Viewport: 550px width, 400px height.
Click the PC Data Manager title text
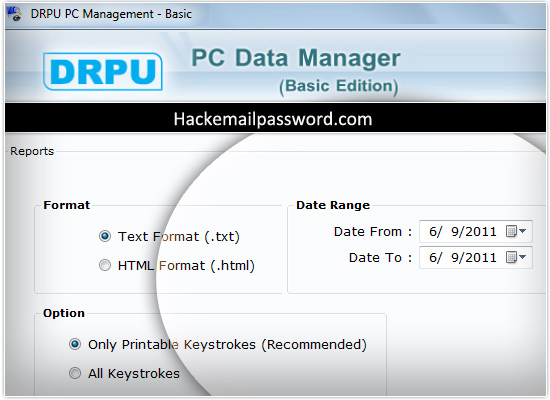point(296,58)
